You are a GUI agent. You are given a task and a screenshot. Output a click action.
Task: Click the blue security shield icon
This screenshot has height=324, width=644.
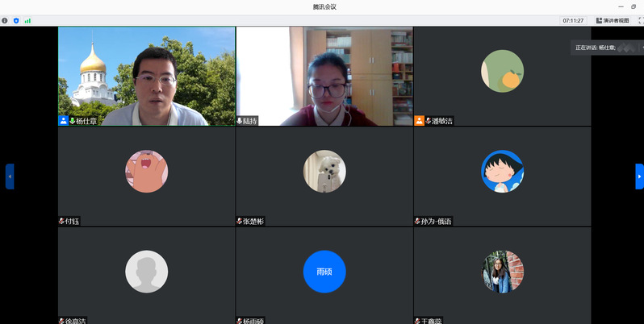tap(16, 20)
